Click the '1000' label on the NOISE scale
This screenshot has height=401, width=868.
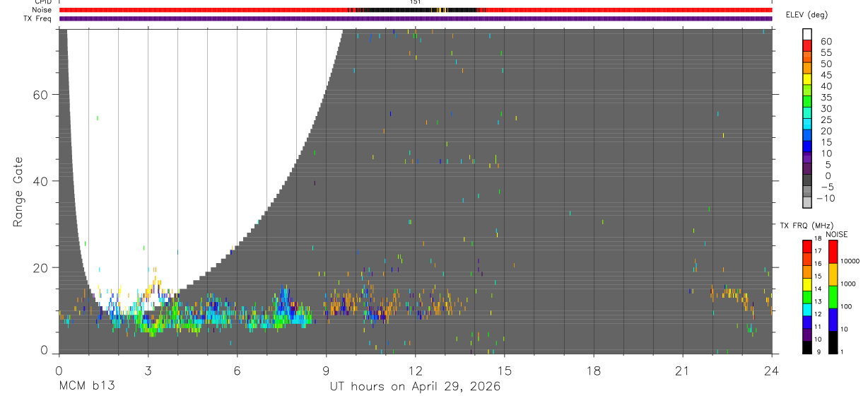pos(848,284)
